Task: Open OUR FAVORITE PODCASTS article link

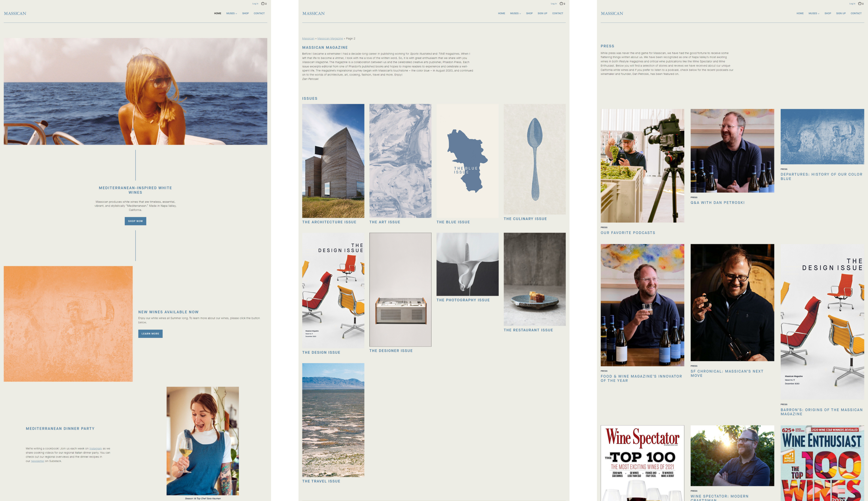Action: pos(628,233)
